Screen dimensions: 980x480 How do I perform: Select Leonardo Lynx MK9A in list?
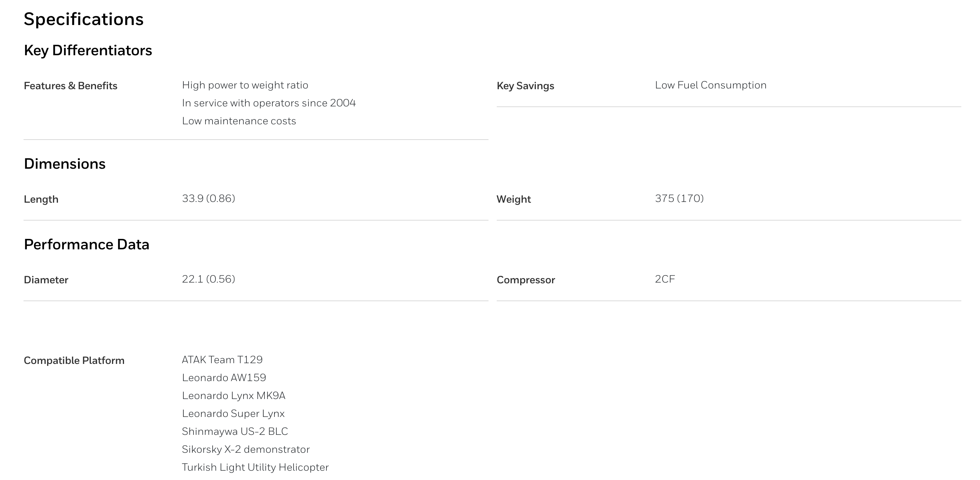click(x=233, y=396)
